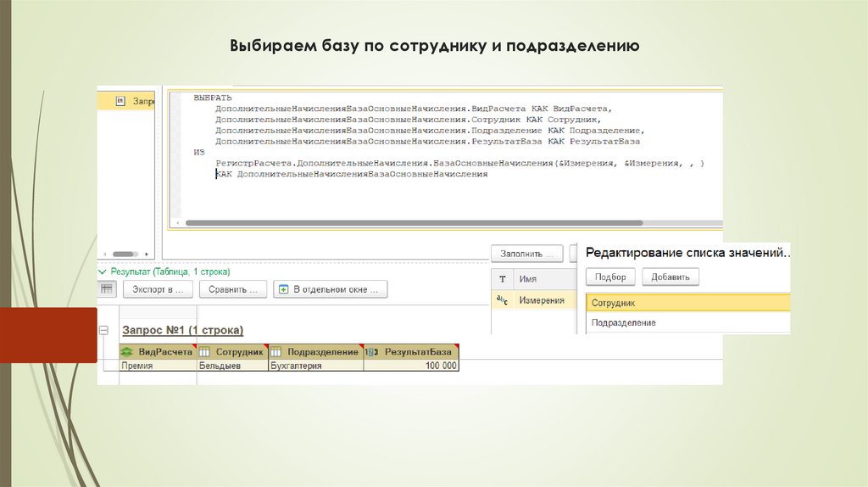Select the Запрос item in left tree
Viewport: 868px width, 487px height.
(126, 102)
